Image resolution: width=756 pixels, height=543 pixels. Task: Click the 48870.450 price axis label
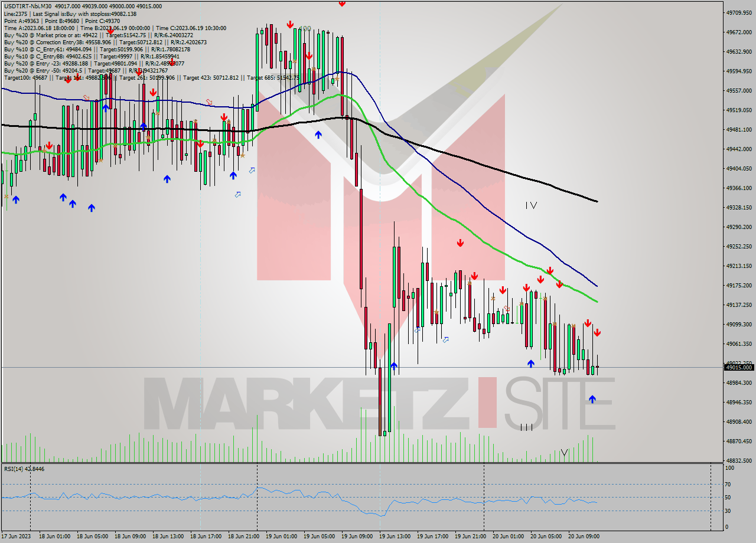739,441
